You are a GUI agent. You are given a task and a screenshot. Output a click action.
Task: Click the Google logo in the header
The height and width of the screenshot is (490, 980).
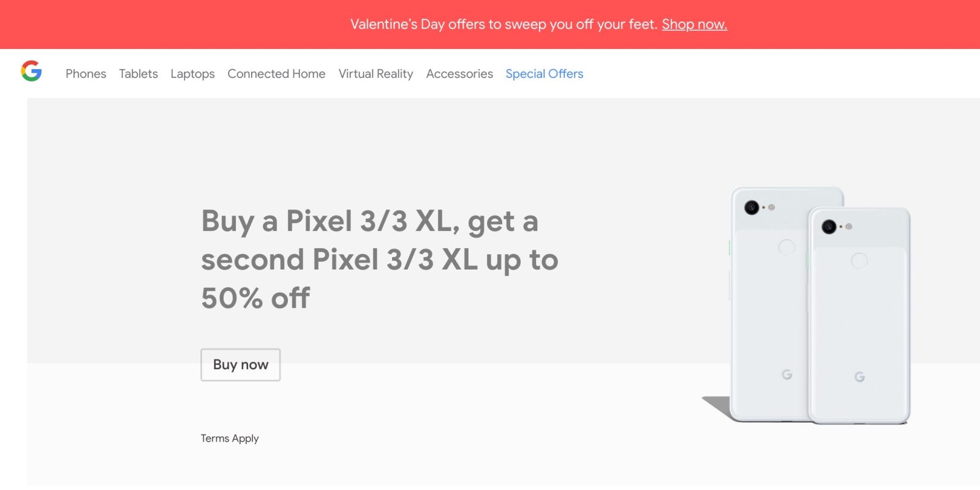pyautogui.click(x=31, y=71)
